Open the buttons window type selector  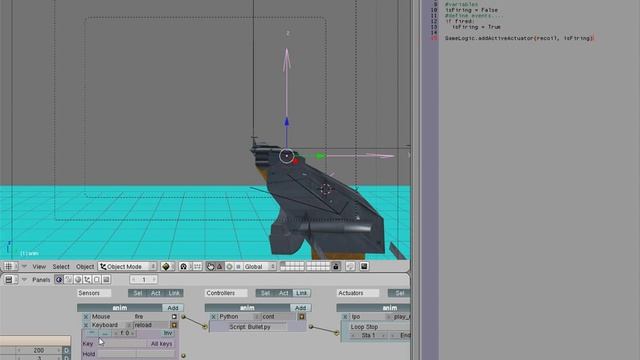10,280
